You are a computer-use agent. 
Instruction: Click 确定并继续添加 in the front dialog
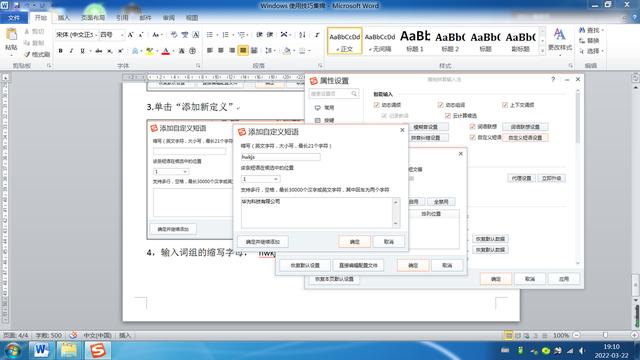coord(263,242)
